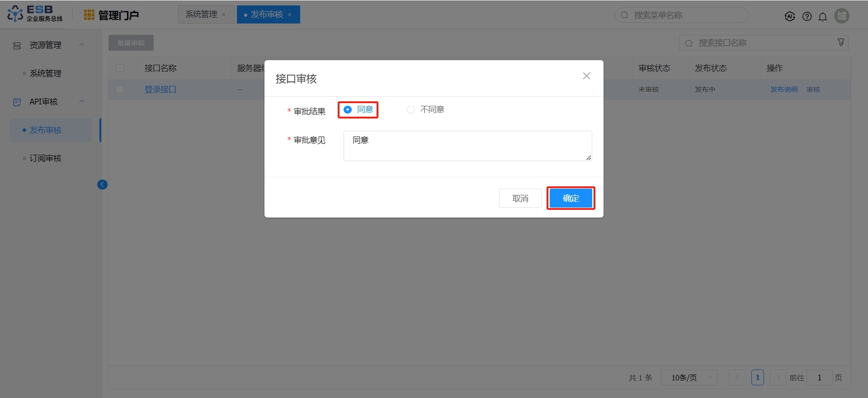Image resolution: width=868 pixels, height=398 pixels.
Task: Click the management portal grid icon
Action: [89, 15]
